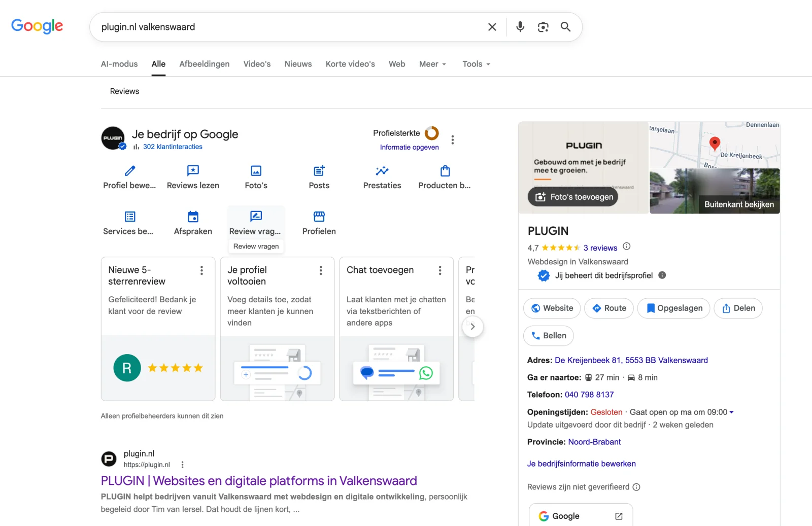Screen dimensions: 812x526
Task: Open Reviews lezen icon
Action: (x=193, y=171)
